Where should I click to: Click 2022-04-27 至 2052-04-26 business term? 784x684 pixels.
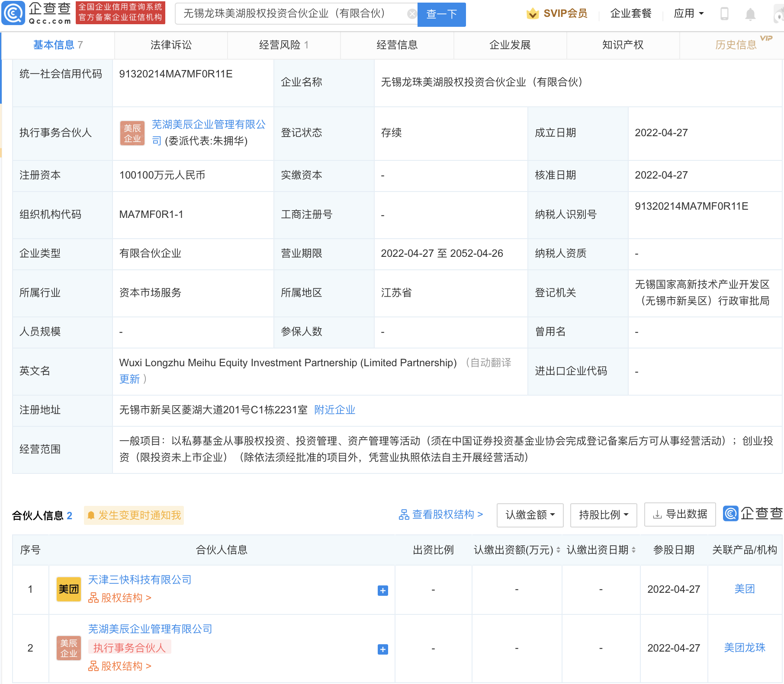coord(442,253)
